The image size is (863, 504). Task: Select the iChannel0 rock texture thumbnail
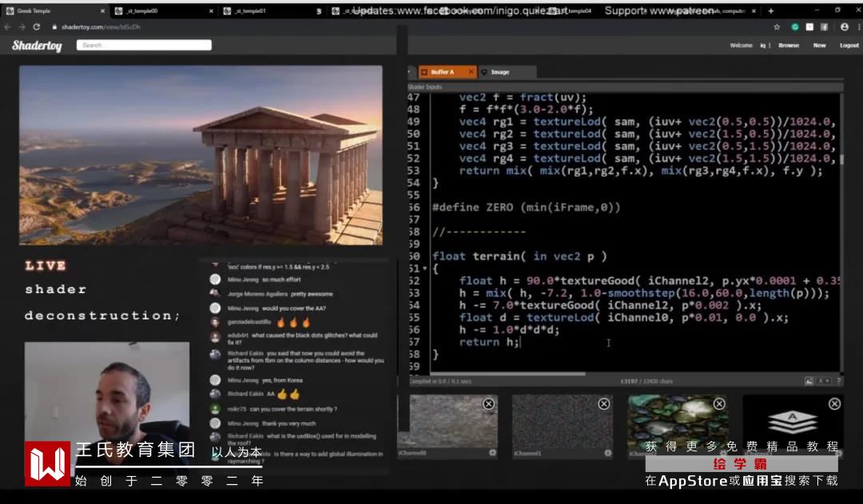[x=448, y=421]
